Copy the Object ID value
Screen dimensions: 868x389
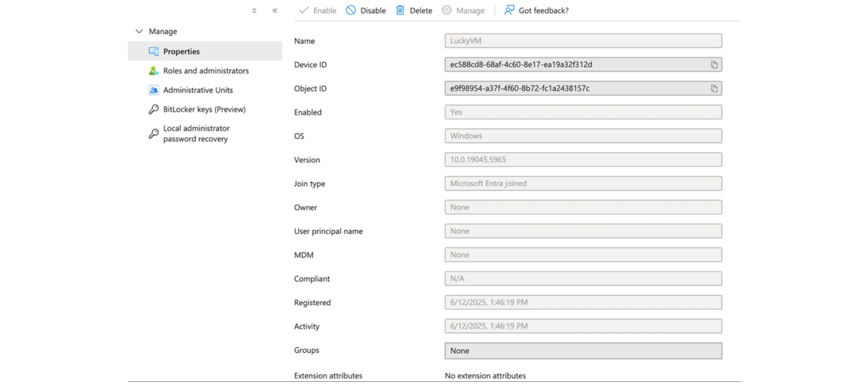coord(714,89)
